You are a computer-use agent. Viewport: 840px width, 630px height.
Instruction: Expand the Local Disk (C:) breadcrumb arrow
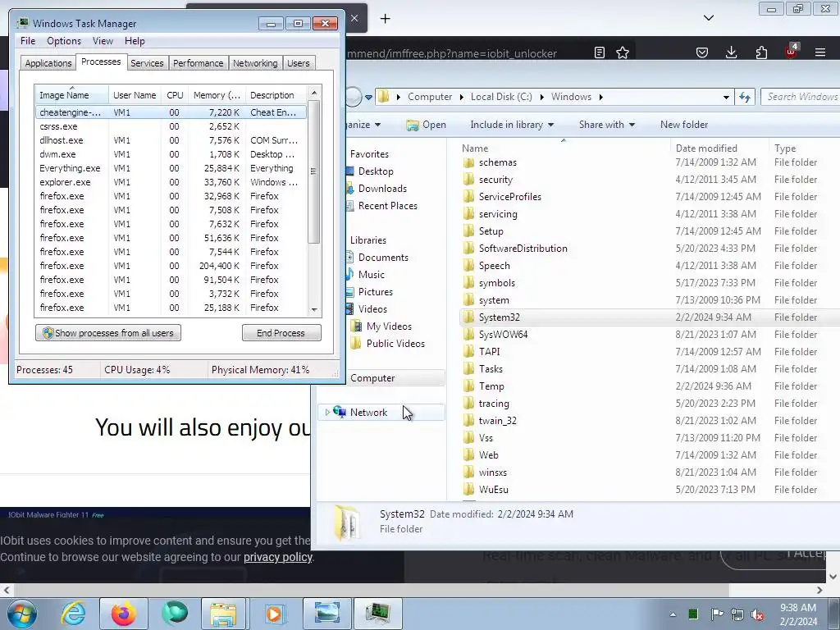pos(541,97)
